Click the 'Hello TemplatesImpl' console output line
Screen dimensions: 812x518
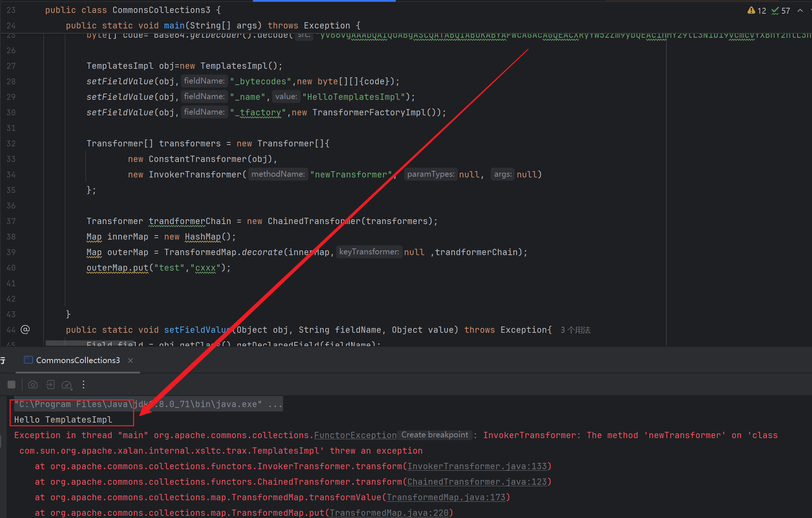pos(63,420)
